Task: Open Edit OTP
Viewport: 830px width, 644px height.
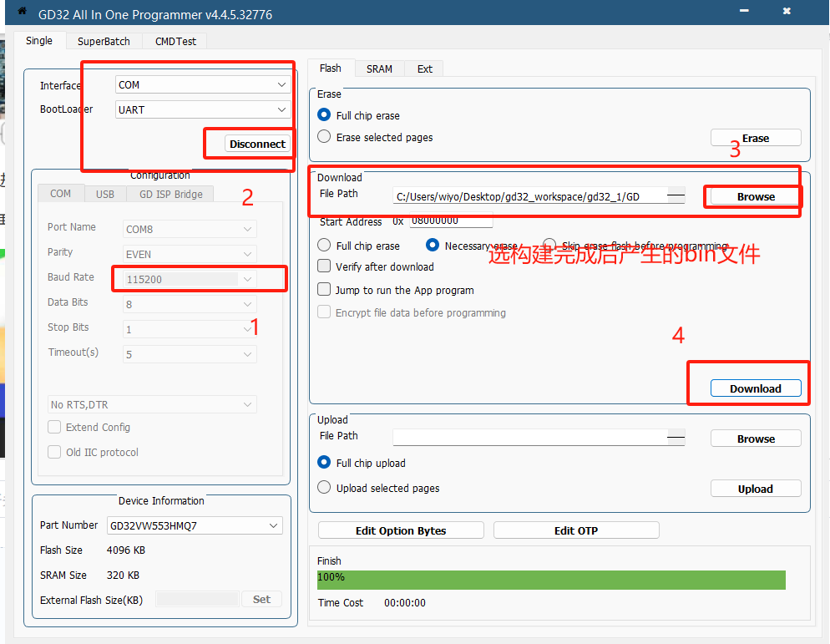Action: 576,530
